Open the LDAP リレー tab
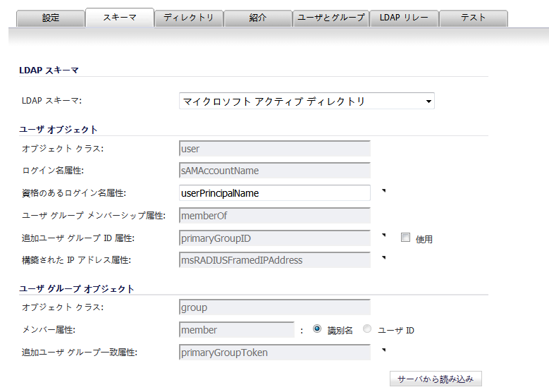The height and width of the screenshot is (392, 549). (x=404, y=18)
